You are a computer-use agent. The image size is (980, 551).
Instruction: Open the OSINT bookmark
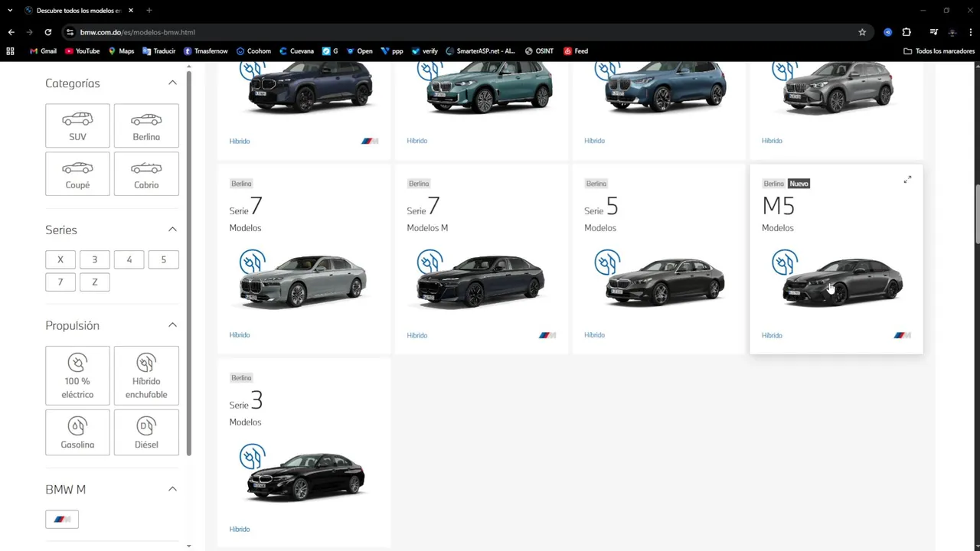[539, 51]
